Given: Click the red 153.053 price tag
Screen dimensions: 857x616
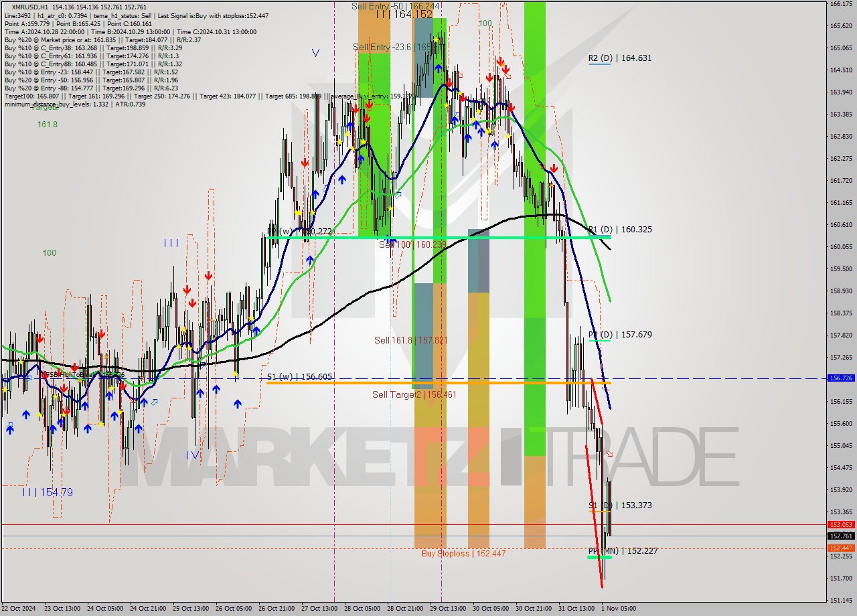Looking at the screenshot, I should [841, 525].
